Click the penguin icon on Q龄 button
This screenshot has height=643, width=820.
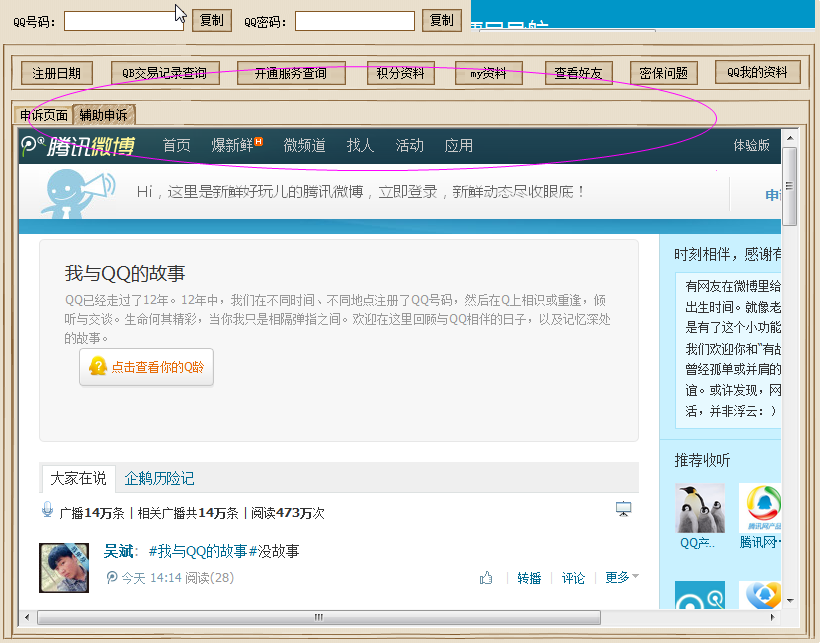(98, 366)
